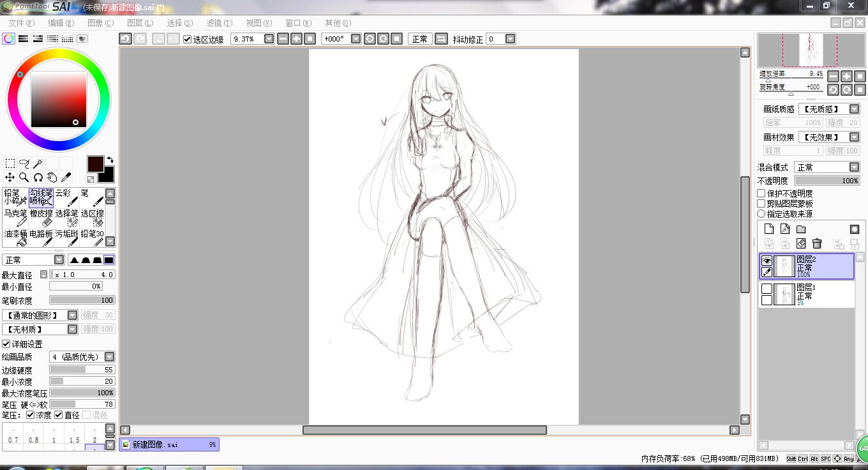Screen dimensions: 868x470
Task: Pick the lasso selection tool
Action: (x=24, y=163)
